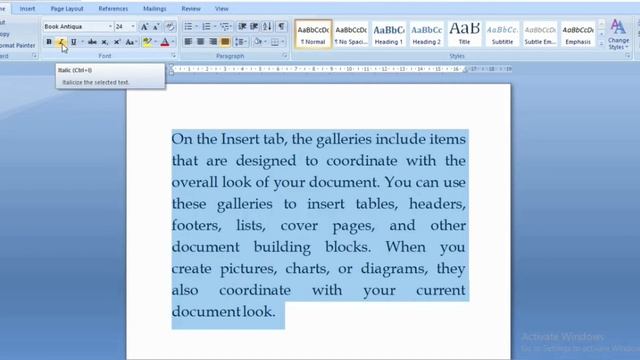
Task: Open font color dropdown arrow
Action: [x=173, y=42]
